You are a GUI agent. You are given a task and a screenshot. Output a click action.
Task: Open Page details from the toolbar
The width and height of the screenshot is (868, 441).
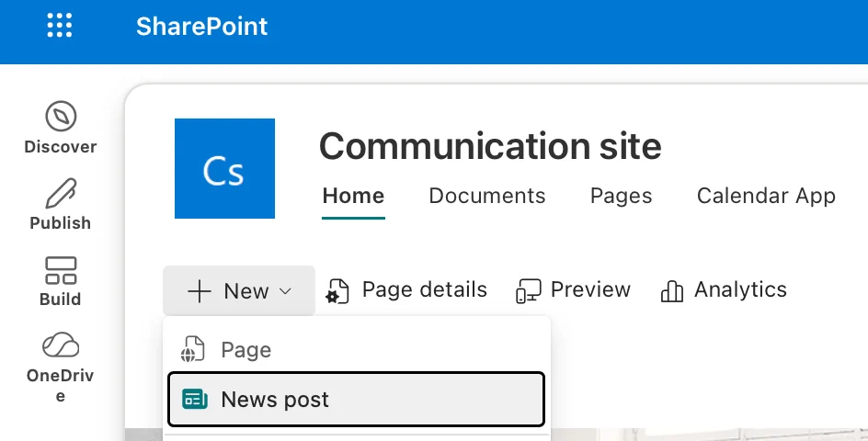[406, 290]
